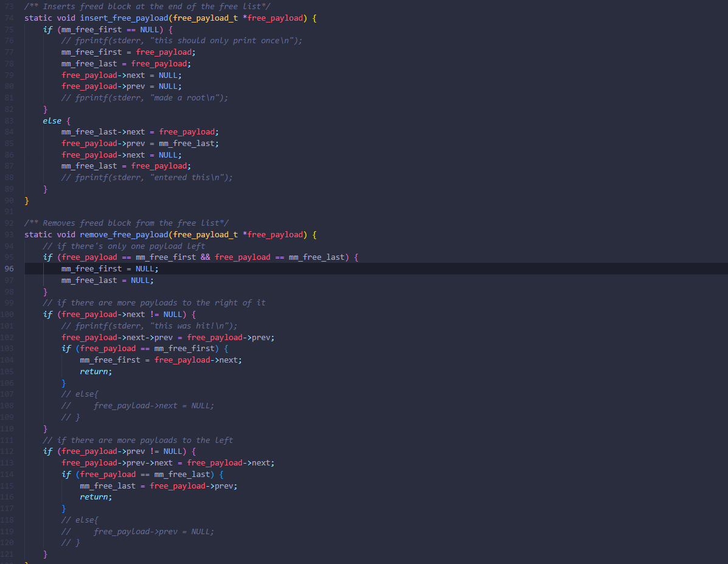The height and width of the screenshot is (564, 728).
Task: Click line number 96 in the gutter
Action: point(9,269)
